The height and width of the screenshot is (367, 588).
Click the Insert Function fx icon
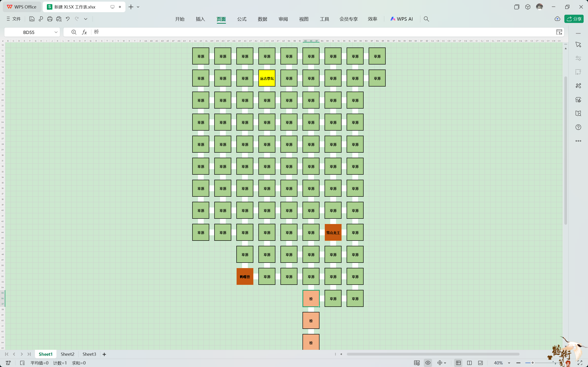84,32
